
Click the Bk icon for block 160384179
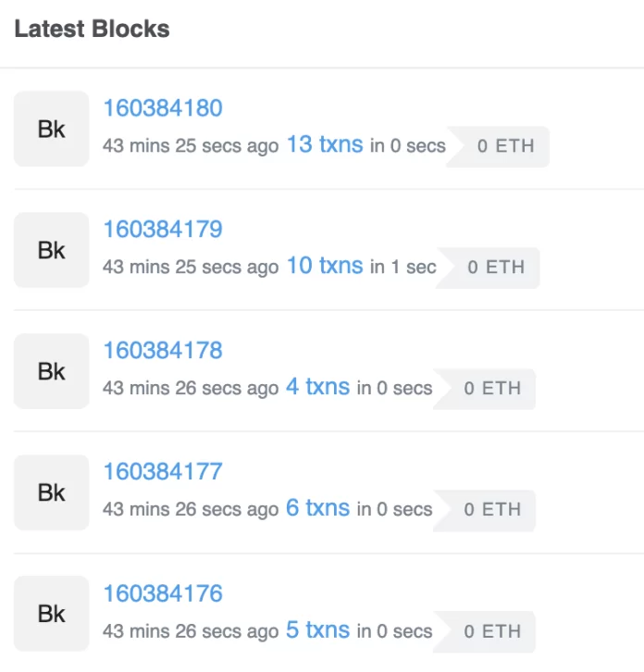click(x=51, y=250)
